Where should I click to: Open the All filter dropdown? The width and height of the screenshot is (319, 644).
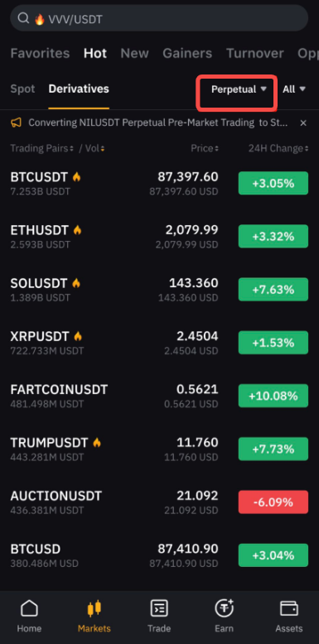(x=294, y=89)
